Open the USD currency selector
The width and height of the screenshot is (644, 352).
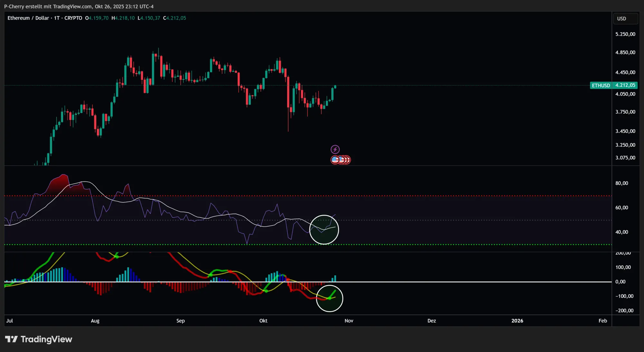pos(625,19)
